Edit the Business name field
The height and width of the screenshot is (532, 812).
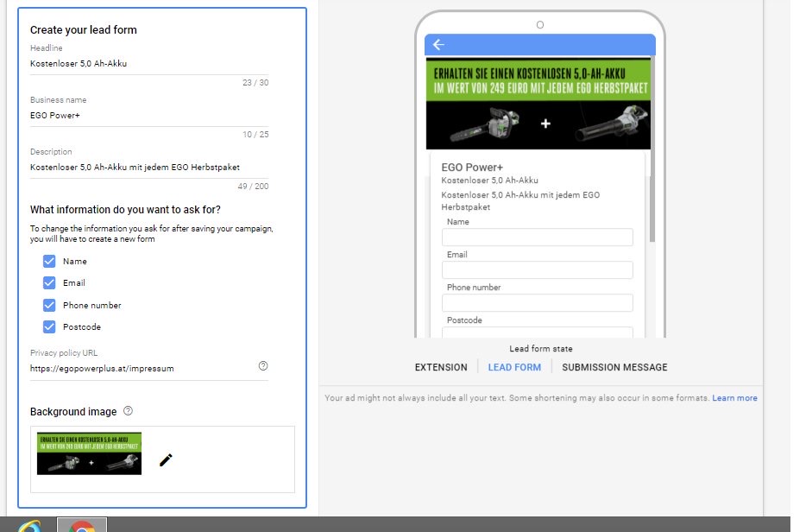tap(148, 116)
